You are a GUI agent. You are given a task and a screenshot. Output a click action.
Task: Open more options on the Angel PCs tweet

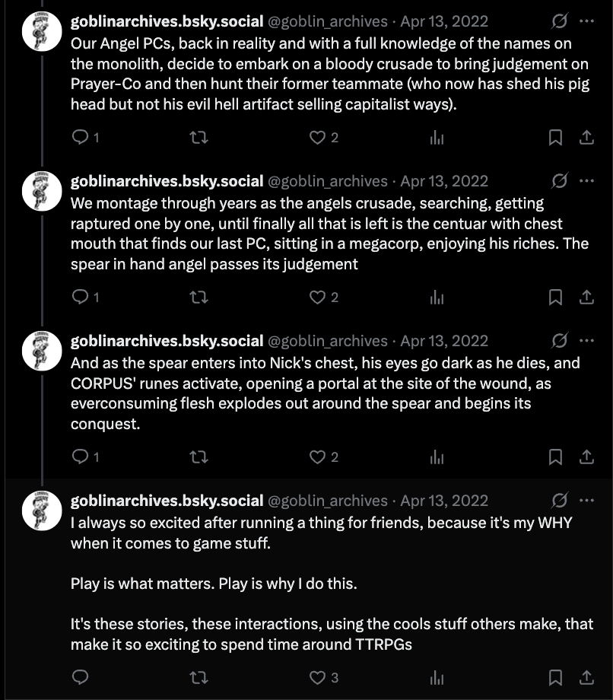point(586,21)
